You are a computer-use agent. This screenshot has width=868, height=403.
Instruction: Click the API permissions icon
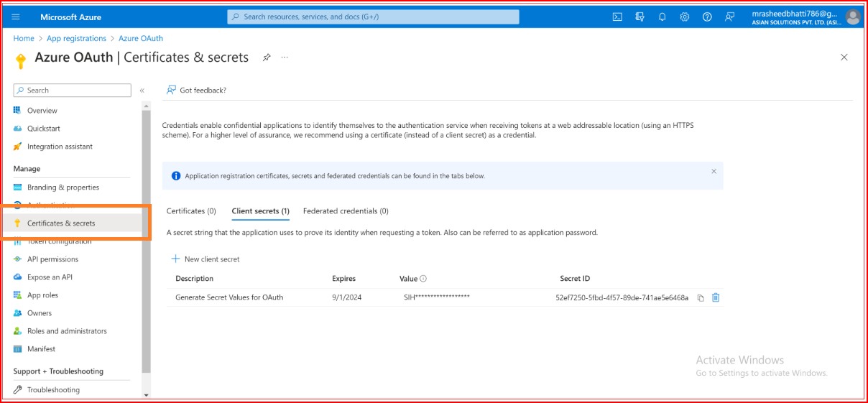coord(17,259)
